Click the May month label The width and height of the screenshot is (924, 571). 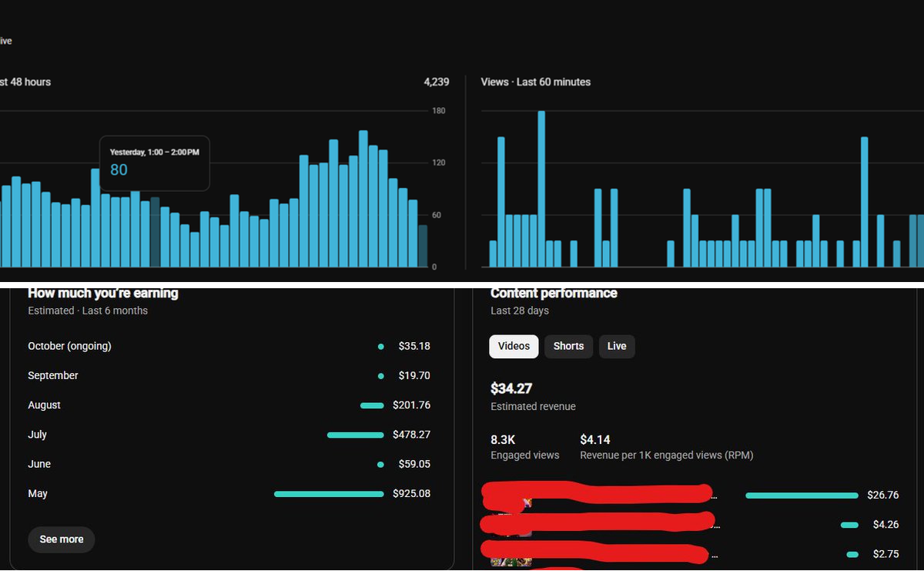coord(38,493)
